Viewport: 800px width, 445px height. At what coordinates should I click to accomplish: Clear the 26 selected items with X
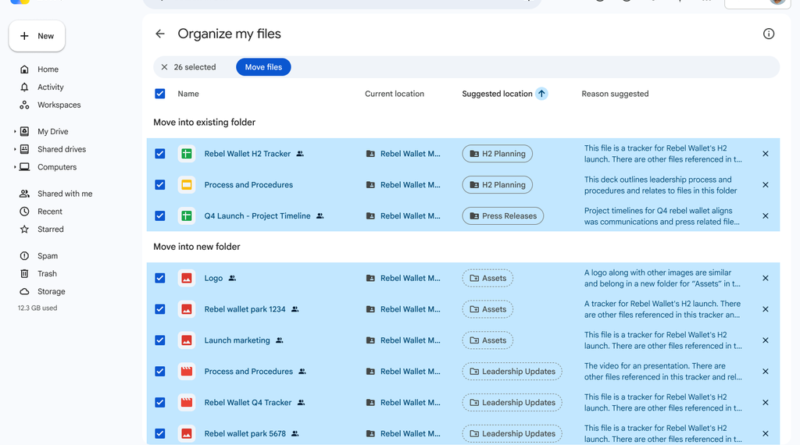164,67
